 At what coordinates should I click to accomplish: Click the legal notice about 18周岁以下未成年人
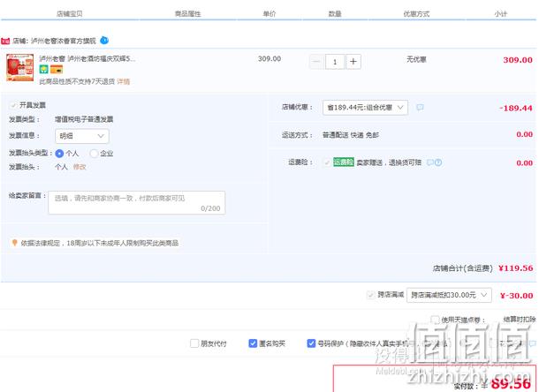[x=100, y=244]
